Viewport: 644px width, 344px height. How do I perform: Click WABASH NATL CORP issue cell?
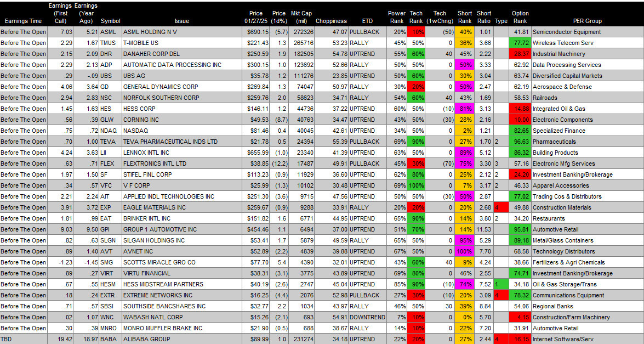tap(182, 317)
